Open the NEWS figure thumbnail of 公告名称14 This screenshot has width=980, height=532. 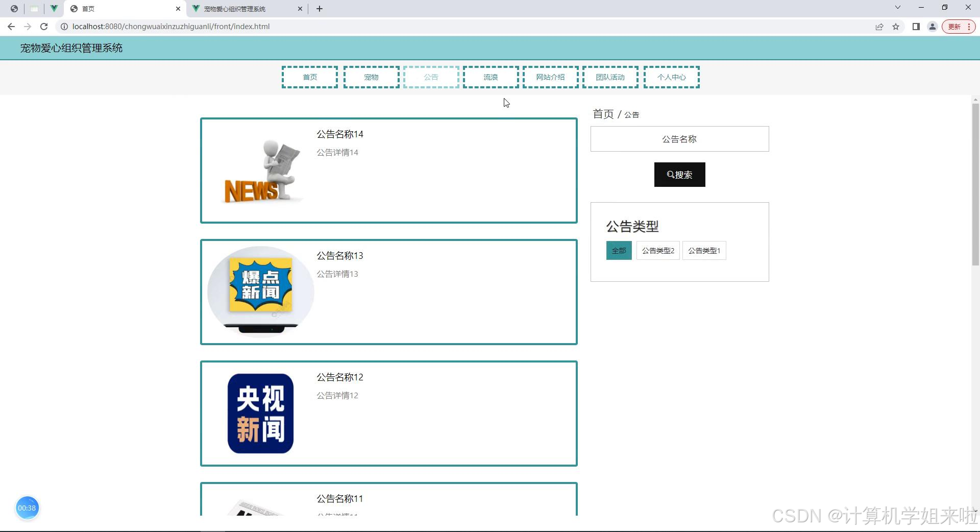click(261, 171)
